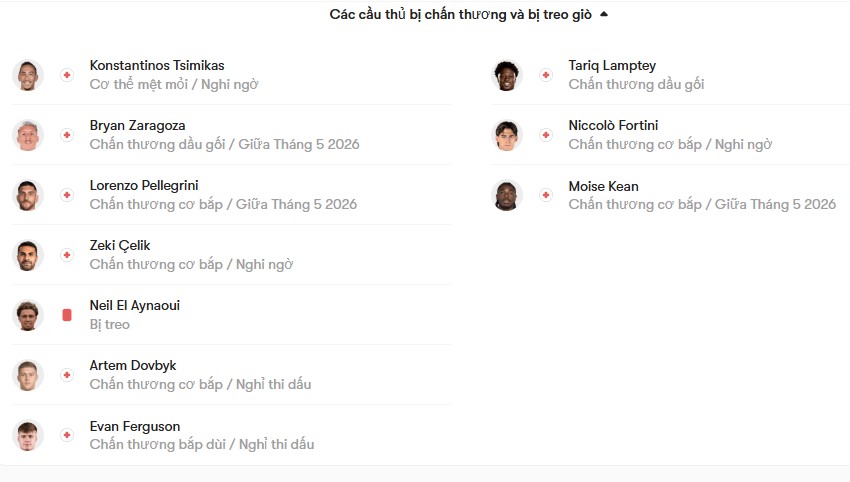
Task: Click the injury icon beside Niccolò Fortini
Action: click(x=546, y=135)
